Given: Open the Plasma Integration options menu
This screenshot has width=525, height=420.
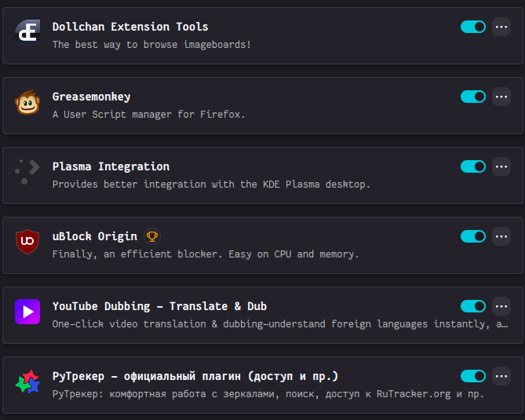Looking at the screenshot, I should coord(501,166).
